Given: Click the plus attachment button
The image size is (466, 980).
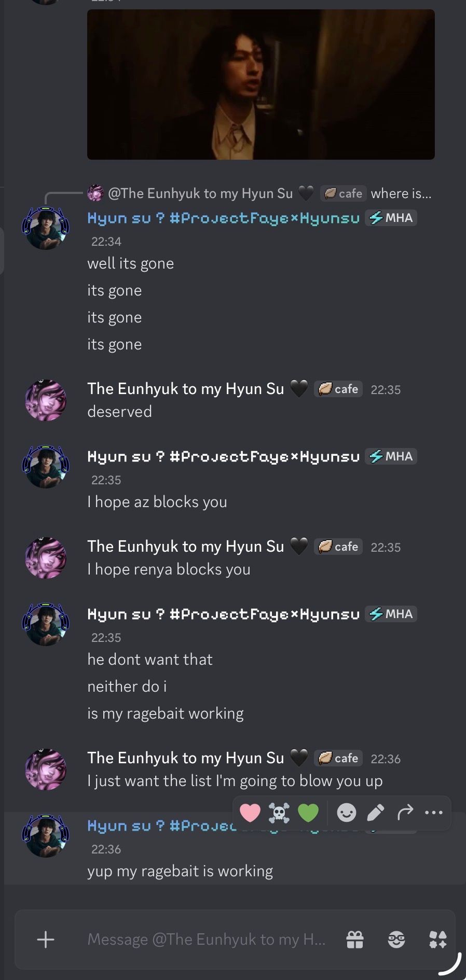Looking at the screenshot, I should click(x=46, y=939).
